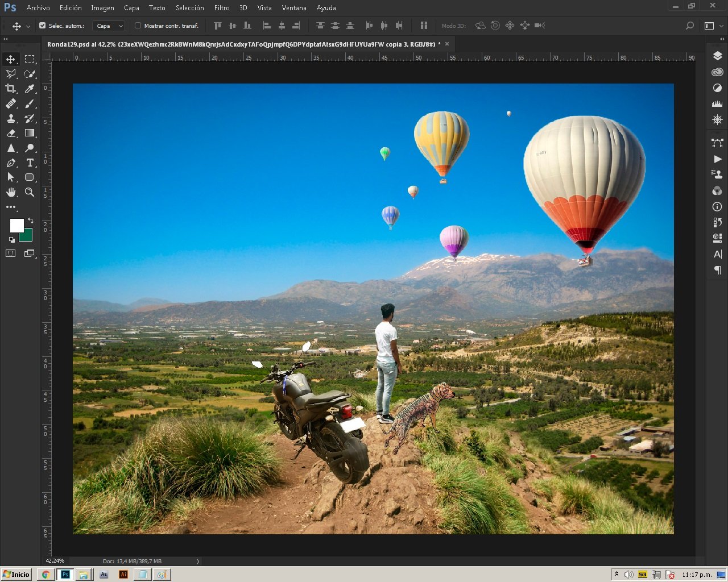
Task: Open the screen mode options button
Action: point(30,253)
